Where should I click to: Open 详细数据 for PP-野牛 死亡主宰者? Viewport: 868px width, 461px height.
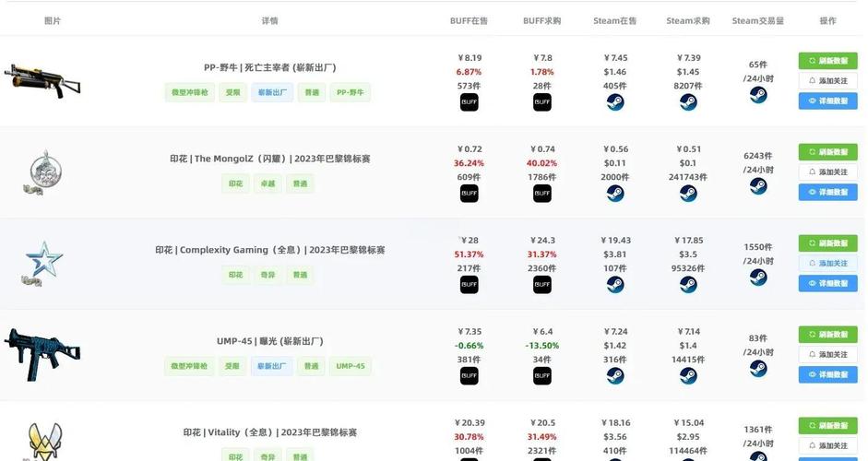coord(827,100)
